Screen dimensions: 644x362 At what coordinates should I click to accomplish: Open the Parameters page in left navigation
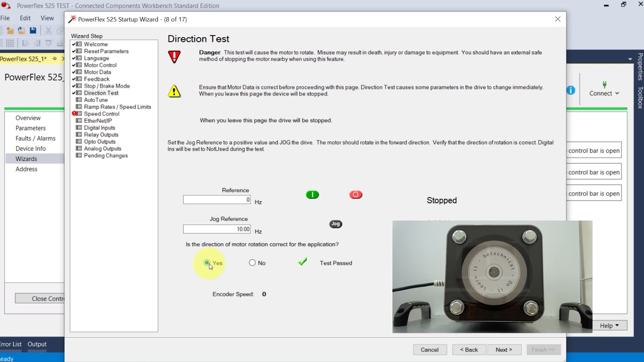coord(31,128)
